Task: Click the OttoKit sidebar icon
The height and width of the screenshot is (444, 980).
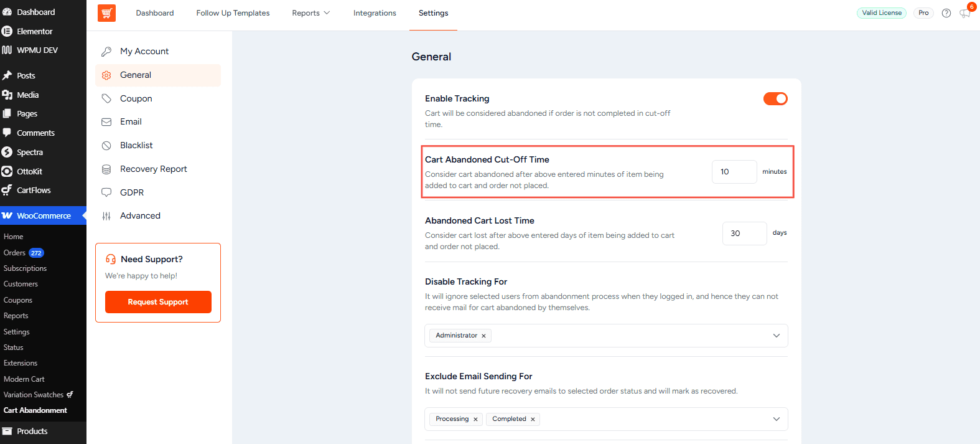Action: click(7, 171)
